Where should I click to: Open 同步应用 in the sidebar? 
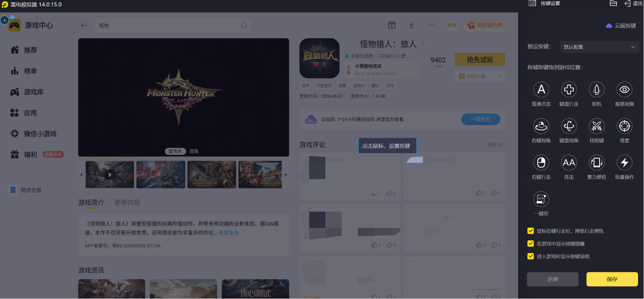coord(26,190)
